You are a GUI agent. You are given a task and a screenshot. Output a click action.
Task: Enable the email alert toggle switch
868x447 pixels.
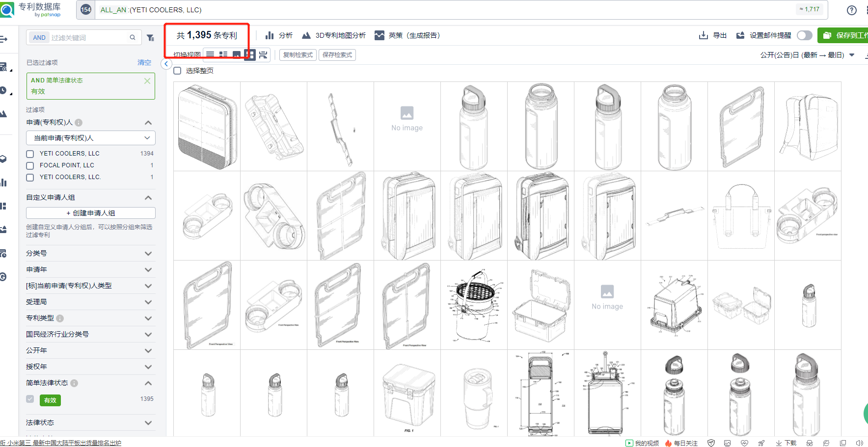click(804, 35)
